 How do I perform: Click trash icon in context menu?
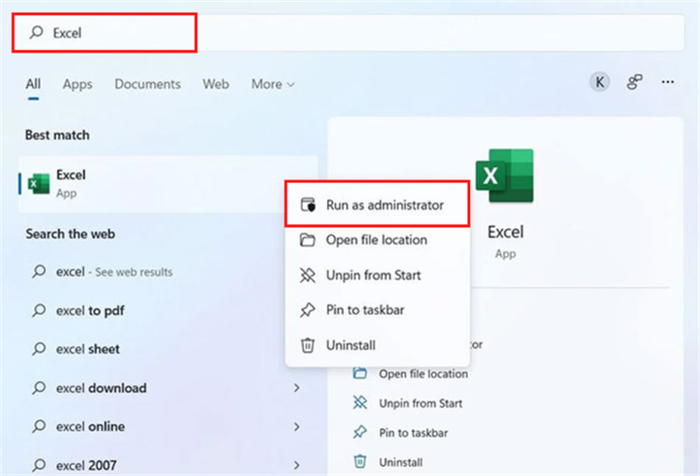(x=308, y=345)
